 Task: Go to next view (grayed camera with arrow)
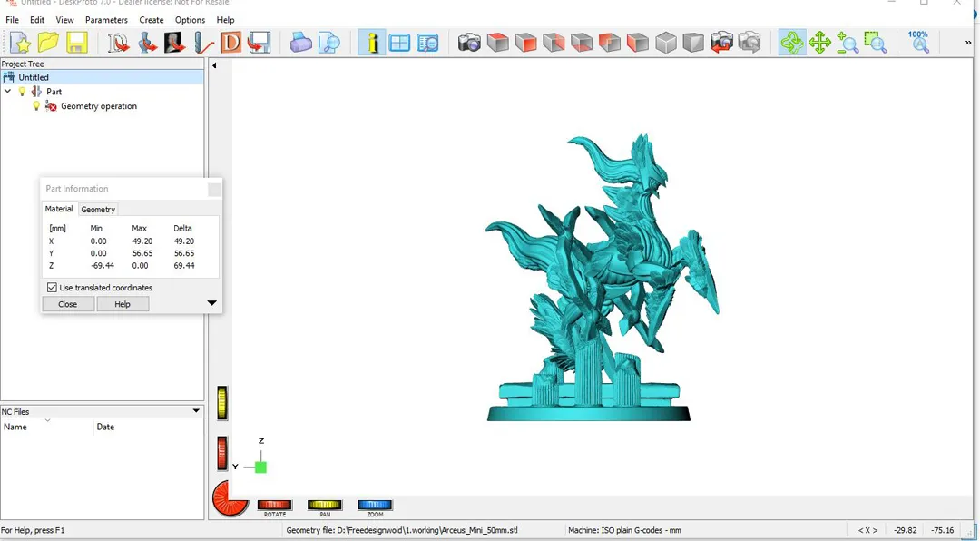[749, 43]
